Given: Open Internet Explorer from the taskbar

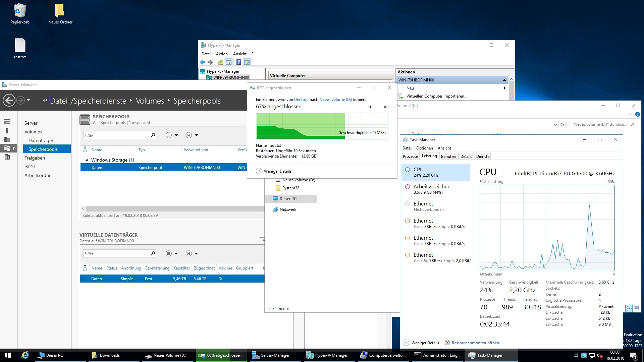Looking at the screenshot, I should click(x=25, y=355).
